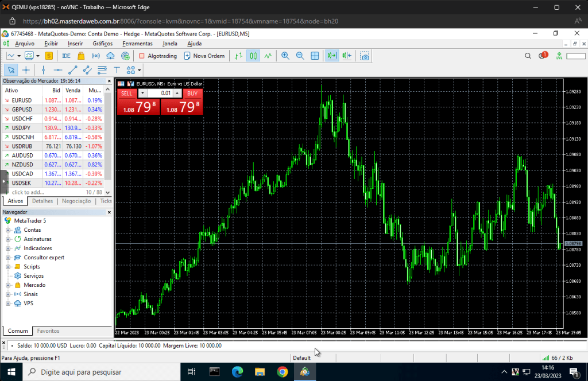Open the Inserir menu

point(75,44)
